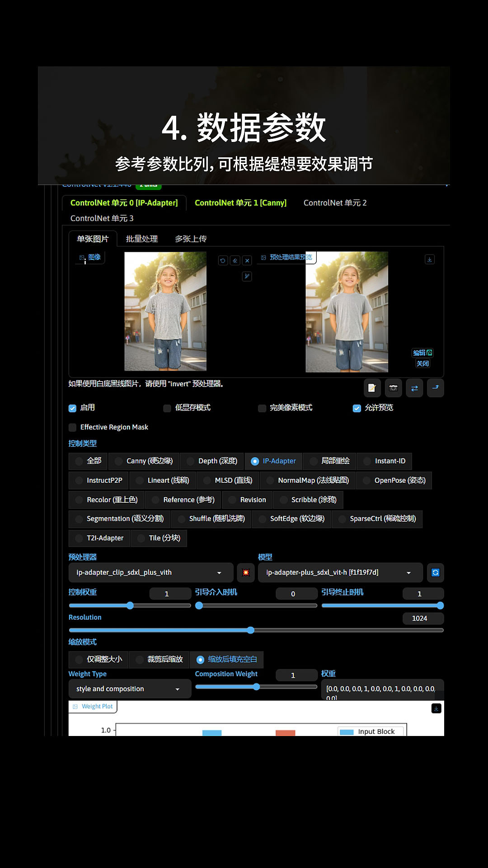Select Lineart (线稿) control type
This screenshot has height=868, width=488.
click(x=163, y=481)
